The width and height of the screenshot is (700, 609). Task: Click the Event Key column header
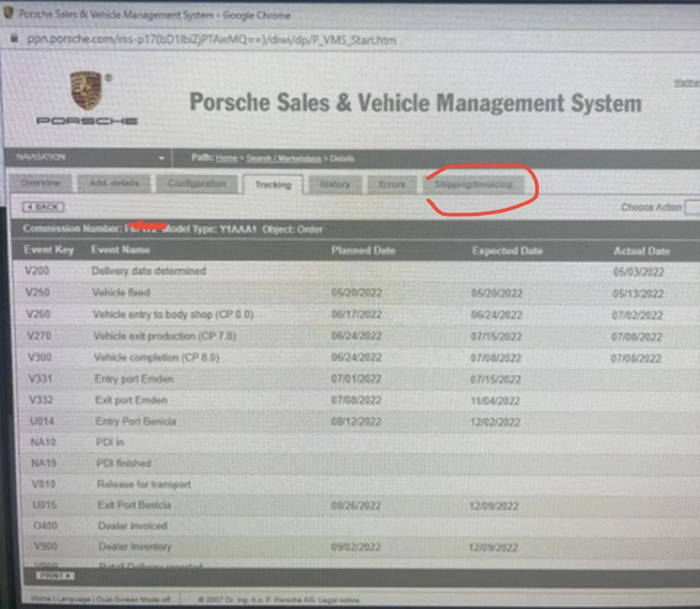pyautogui.click(x=49, y=250)
